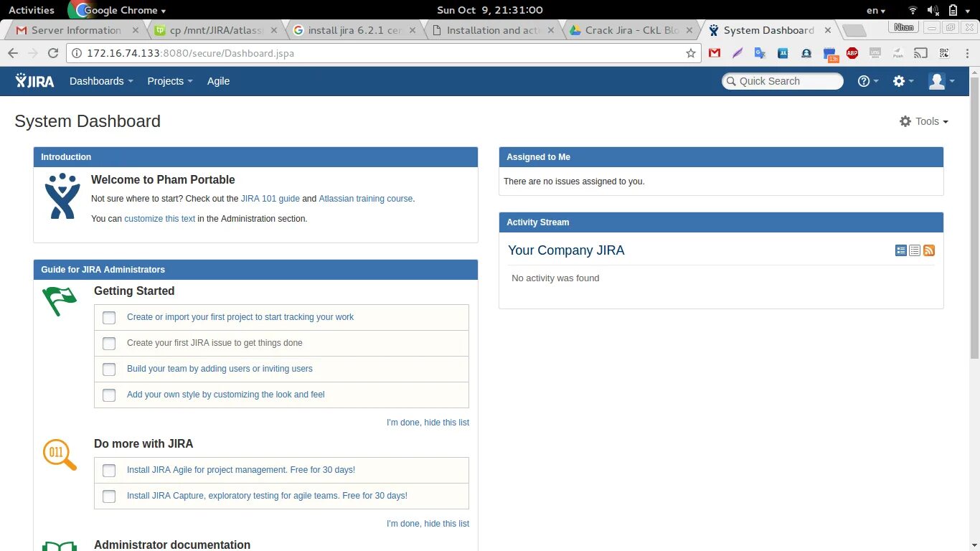
Task: Switch activity stream to full view
Action: click(901, 250)
